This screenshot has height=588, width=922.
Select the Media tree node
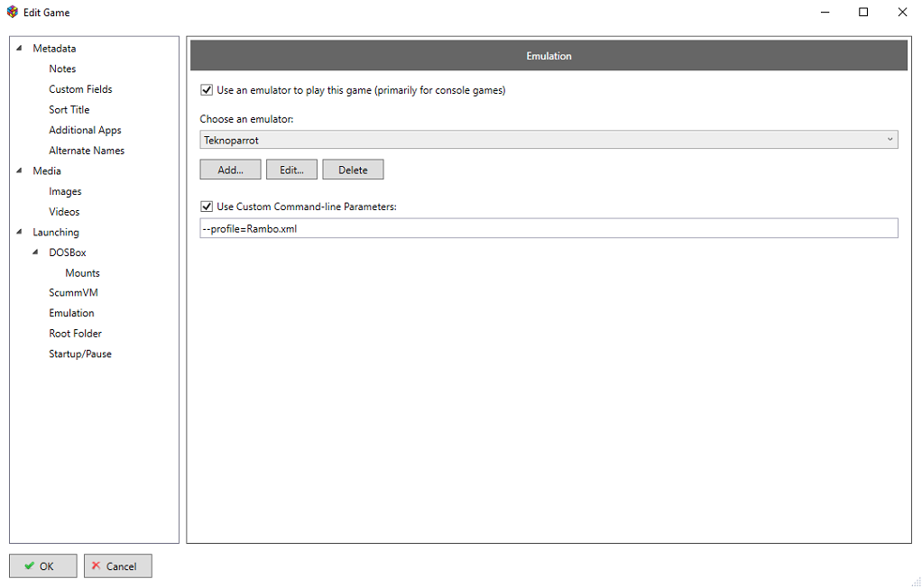coord(47,170)
